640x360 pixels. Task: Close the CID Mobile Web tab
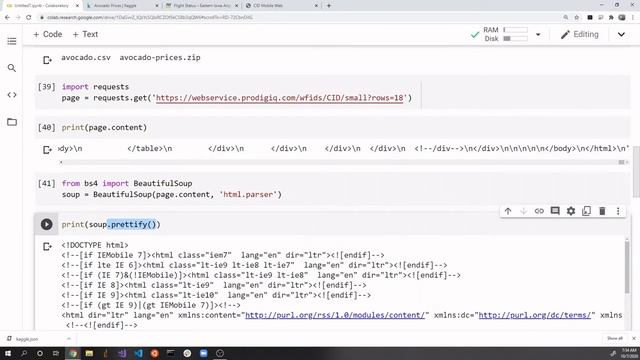click(316, 6)
